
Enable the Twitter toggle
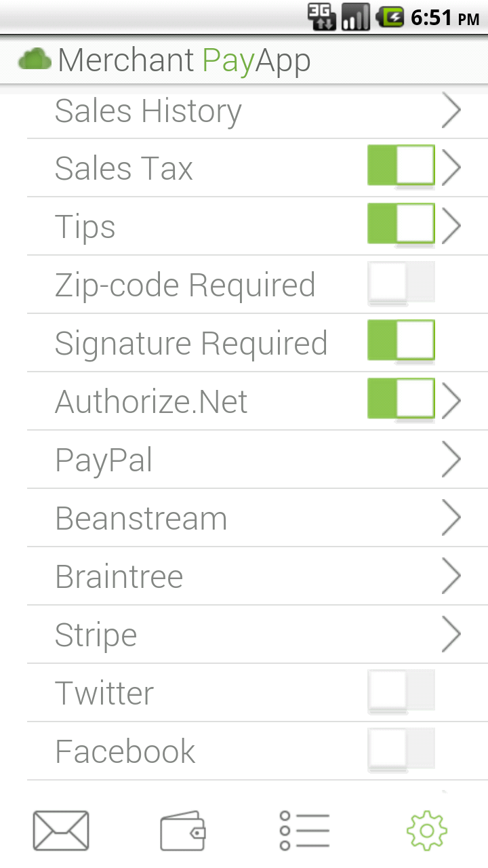pyautogui.click(x=401, y=690)
